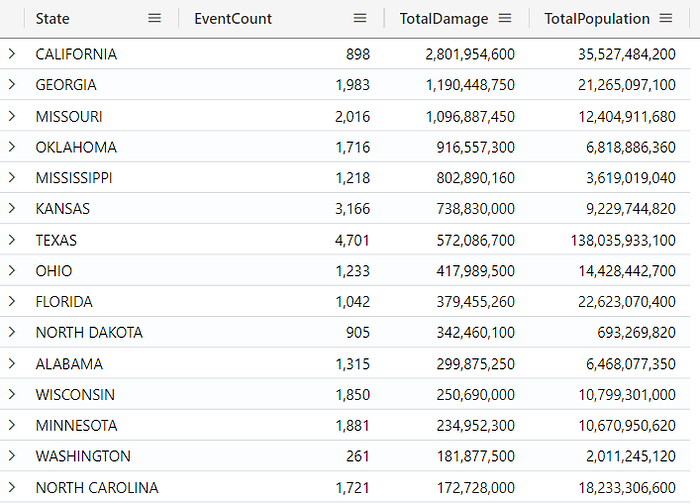Open the EventCount column menu icon

coord(360,18)
